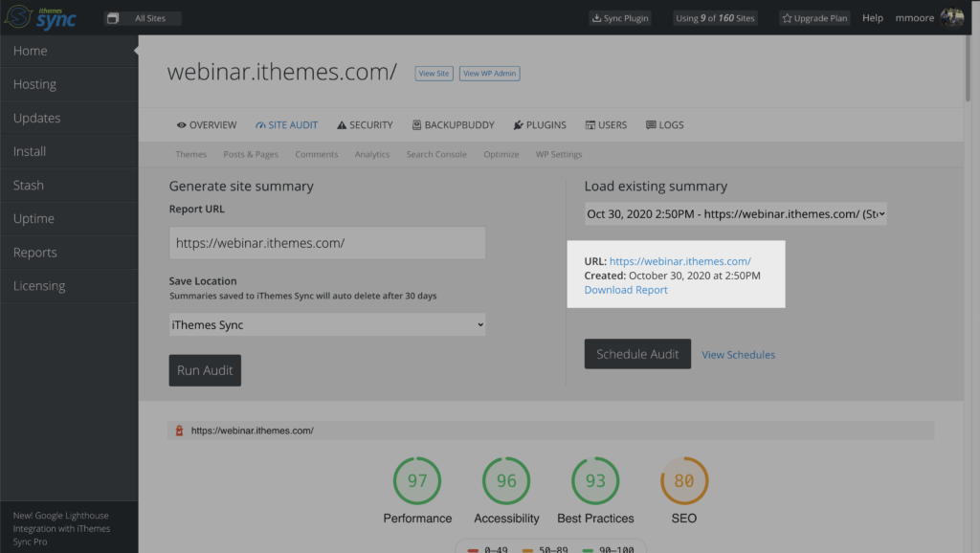This screenshot has height=553, width=980.
Task: Open the Plugins tab
Action: (x=540, y=125)
